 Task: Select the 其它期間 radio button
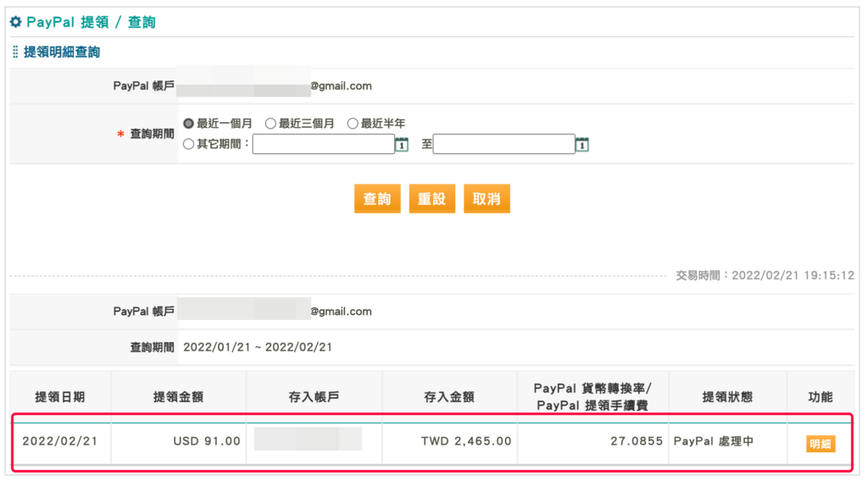click(x=189, y=144)
